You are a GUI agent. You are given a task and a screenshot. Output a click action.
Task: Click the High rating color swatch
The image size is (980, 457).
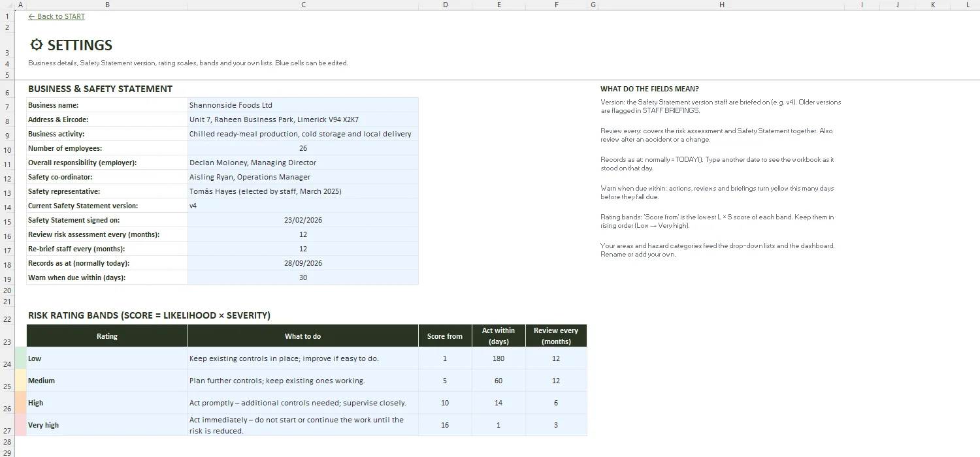pyautogui.click(x=20, y=403)
